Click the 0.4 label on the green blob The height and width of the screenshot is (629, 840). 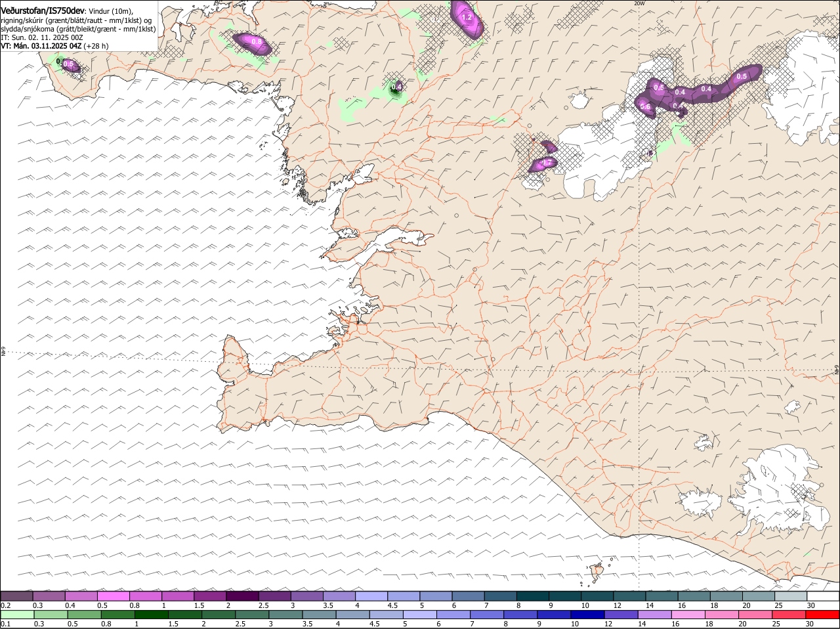point(396,87)
